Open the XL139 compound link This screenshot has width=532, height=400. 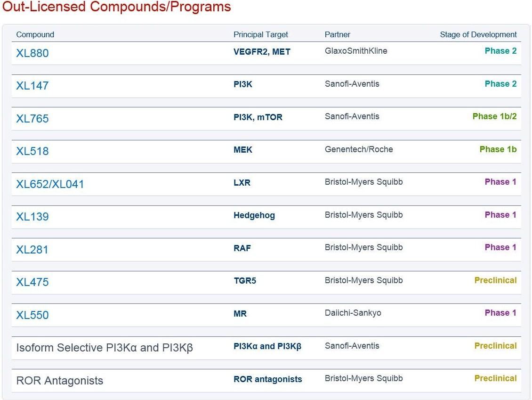pyautogui.click(x=32, y=217)
